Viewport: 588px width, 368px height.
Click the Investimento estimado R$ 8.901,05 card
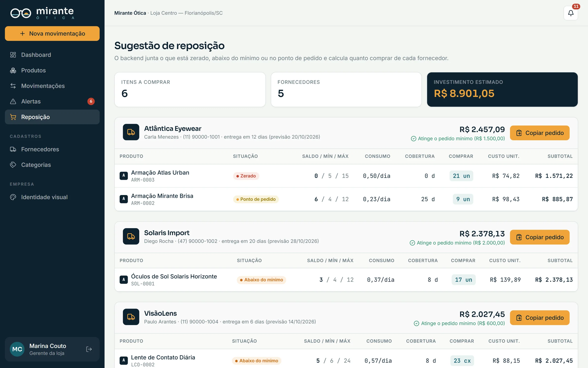point(502,90)
